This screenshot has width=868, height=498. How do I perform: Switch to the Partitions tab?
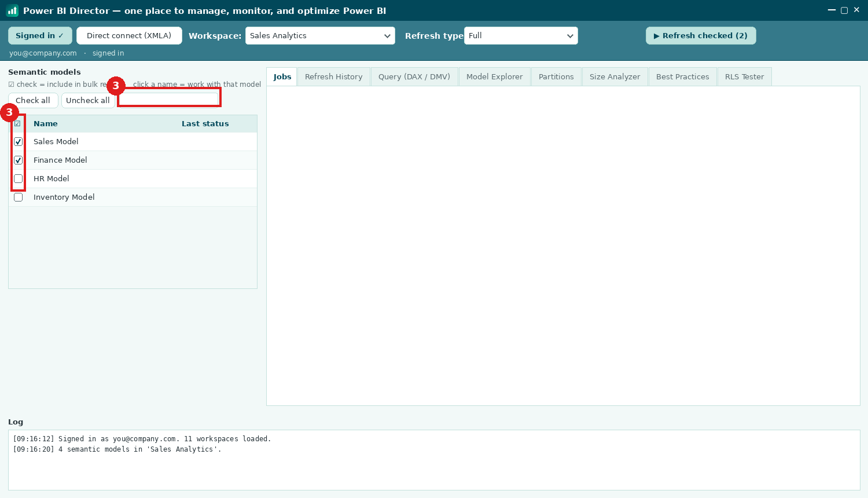click(x=556, y=76)
